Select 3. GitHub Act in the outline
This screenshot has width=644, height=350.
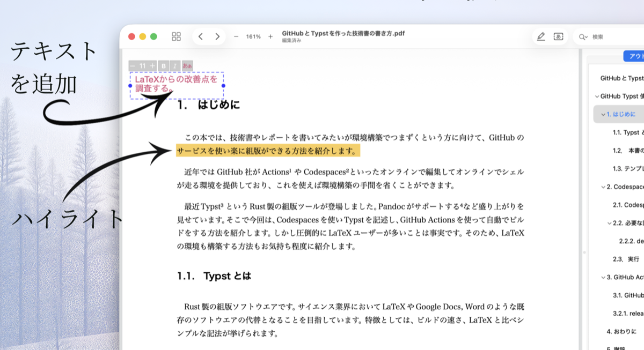click(625, 278)
